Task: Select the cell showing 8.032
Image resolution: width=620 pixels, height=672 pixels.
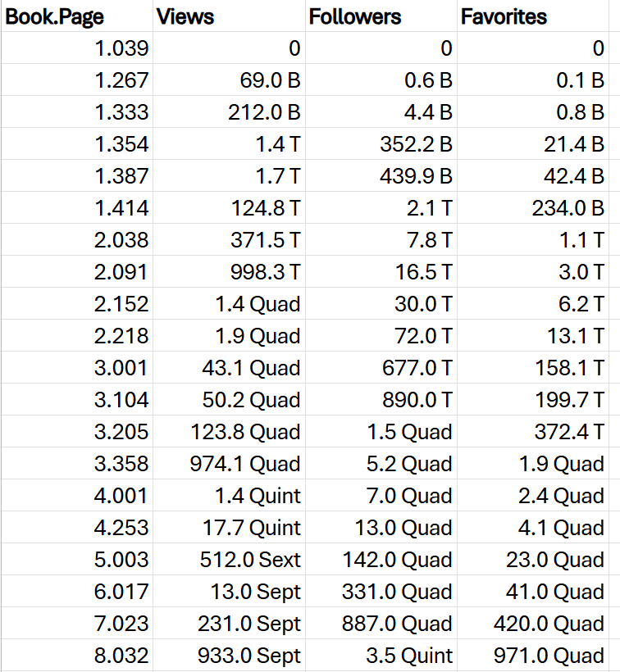Action: [77, 655]
